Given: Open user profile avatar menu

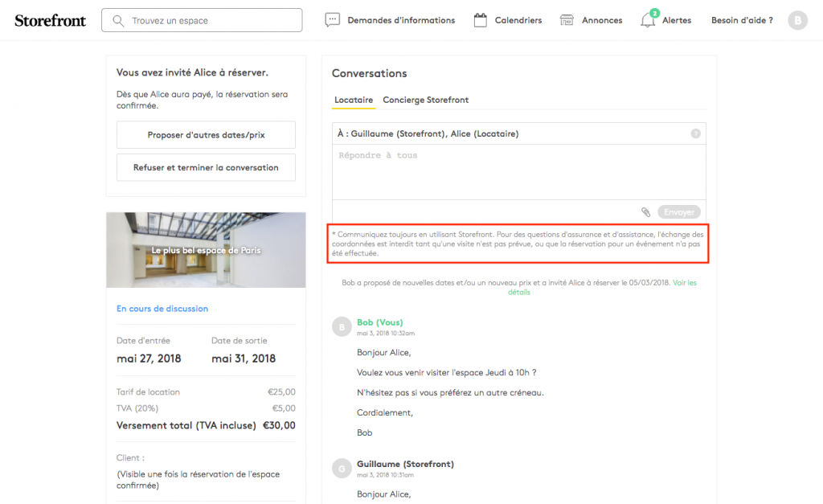Looking at the screenshot, I should 797,20.
